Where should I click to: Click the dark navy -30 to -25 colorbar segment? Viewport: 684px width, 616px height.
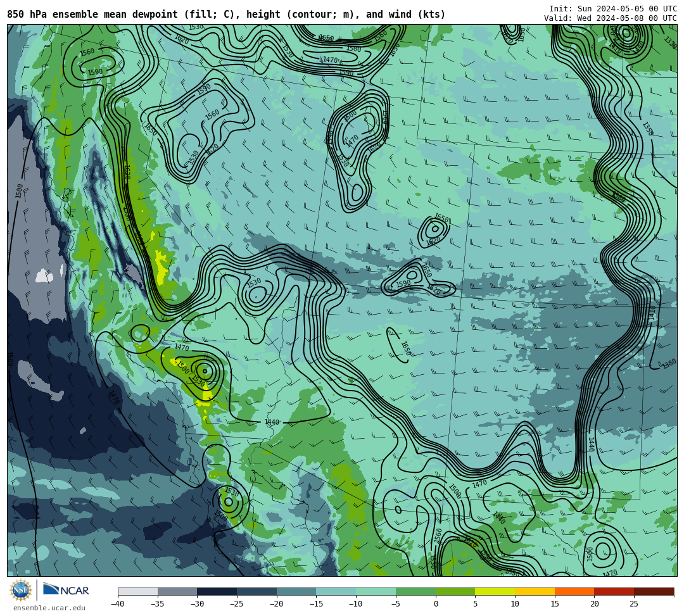pos(217,591)
